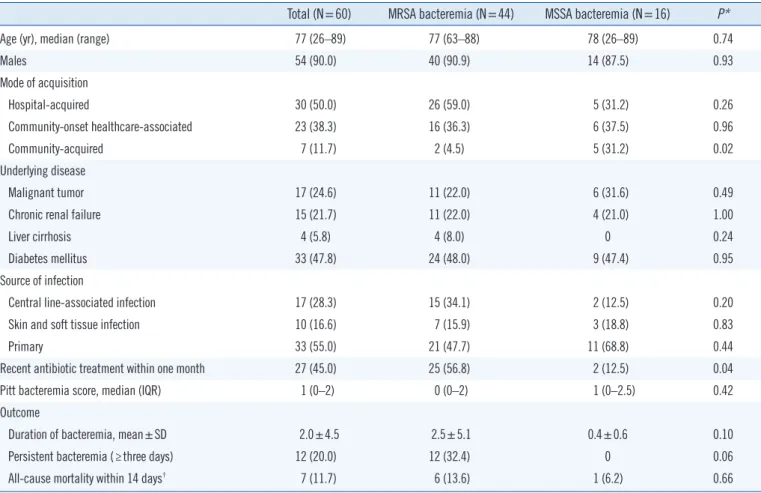Image resolution: width=761 pixels, height=493 pixels.
Task: Select the 'Central line-associated infection' row label
Action: [x=82, y=302]
